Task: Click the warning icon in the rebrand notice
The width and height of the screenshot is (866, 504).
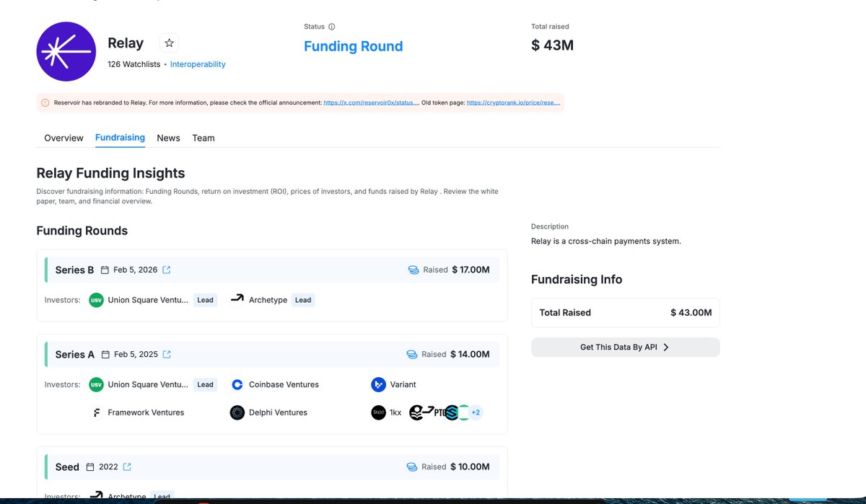Action: click(45, 103)
